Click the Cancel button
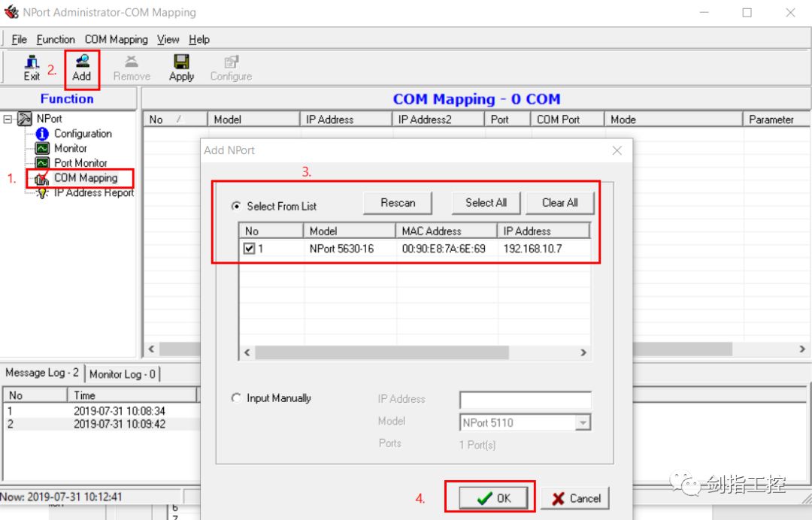This screenshot has height=520, width=812. click(x=575, y=498)
